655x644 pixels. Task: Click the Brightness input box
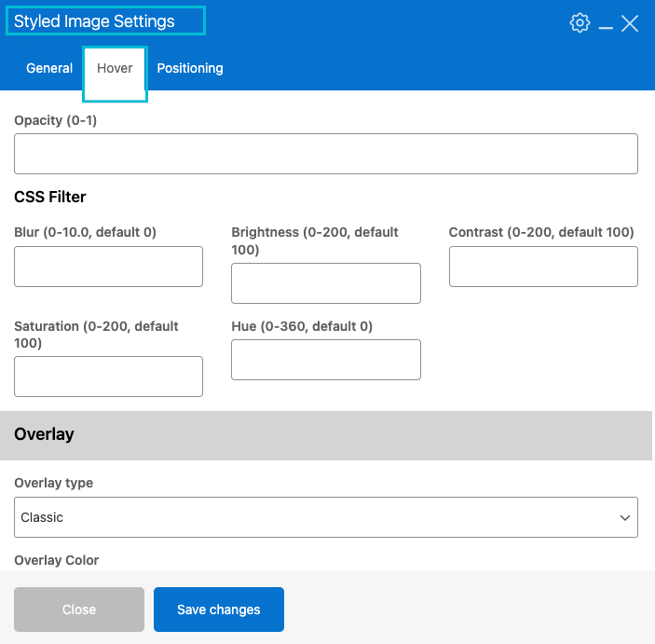coord(325,283)
